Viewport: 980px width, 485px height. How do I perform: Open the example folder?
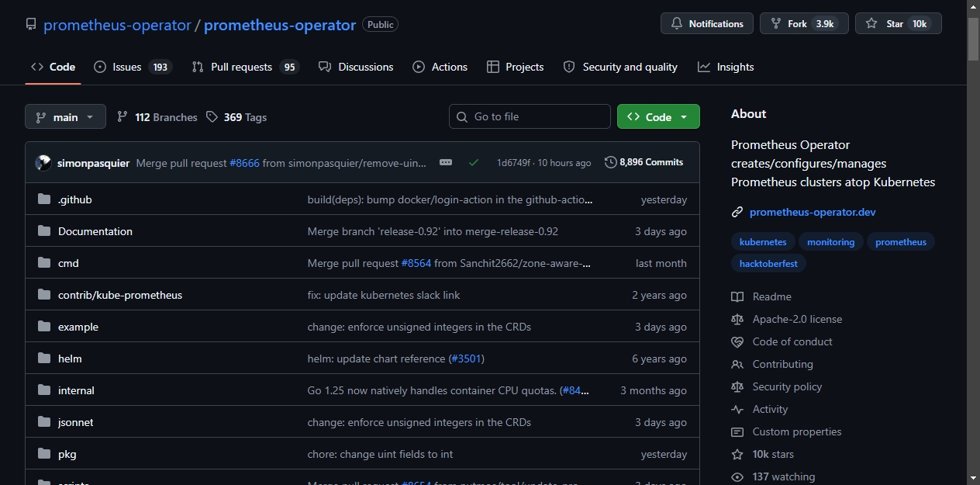(x=78, y=327)
